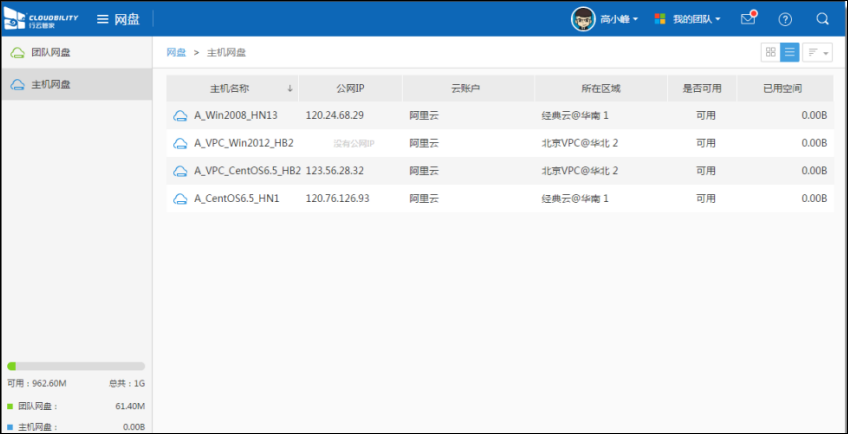Open the 高小峰 user dropdown

click(619, 19)
